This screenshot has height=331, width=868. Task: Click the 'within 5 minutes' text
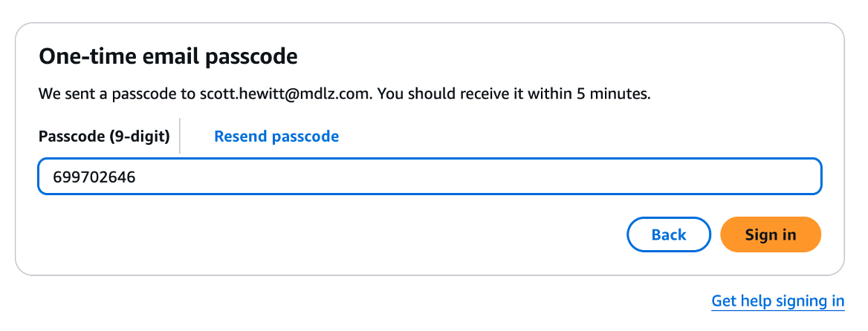point(602,95)
